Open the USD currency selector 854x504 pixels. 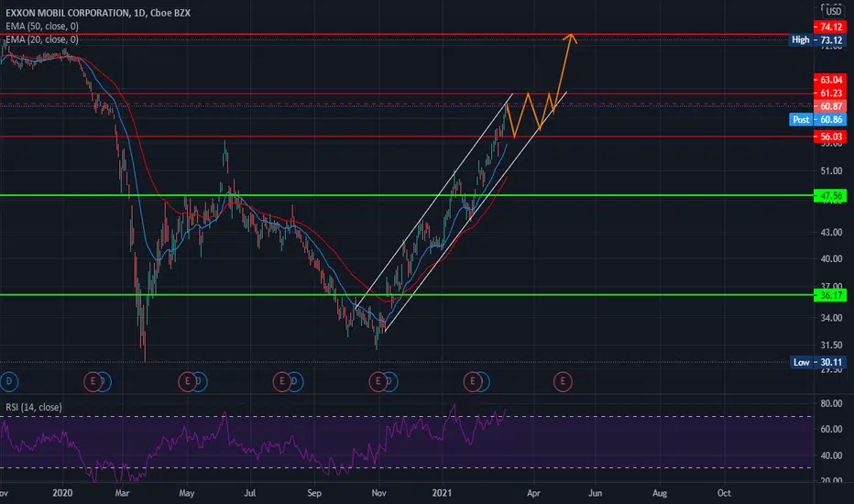pos(833,11)
